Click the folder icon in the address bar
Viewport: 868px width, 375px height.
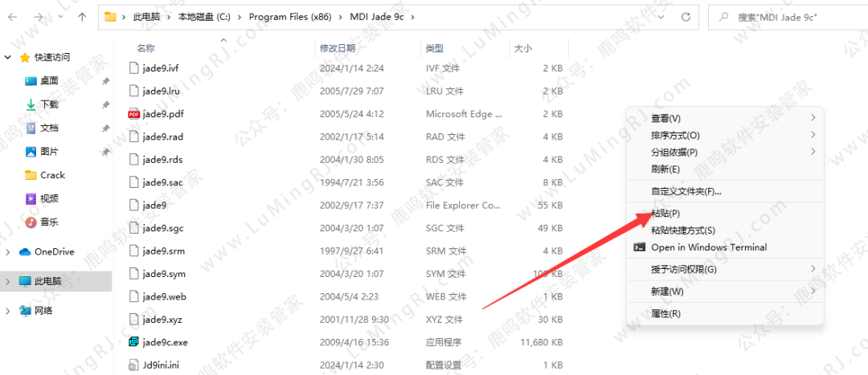click(111, 17)
